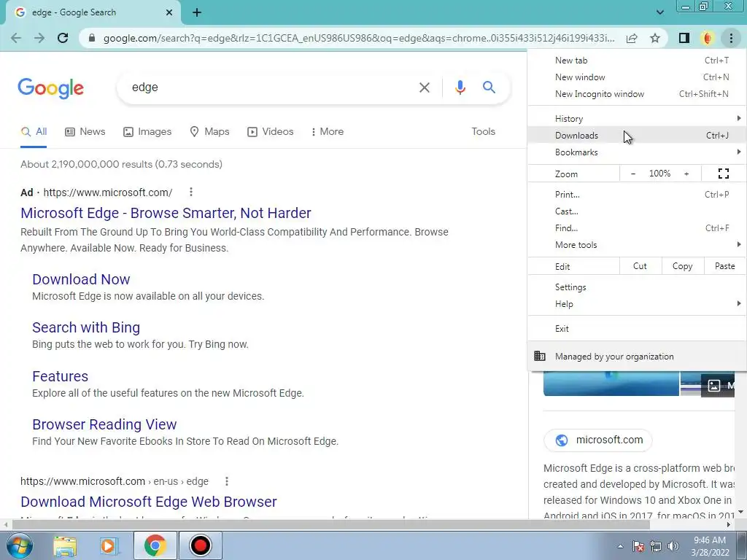747x560 pixels.
Task: Switch to the News results tab
Action: point(85,132)
